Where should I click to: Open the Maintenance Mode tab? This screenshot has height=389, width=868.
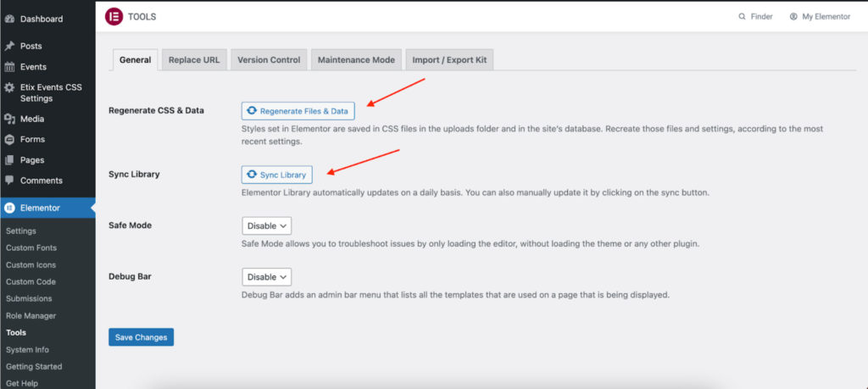click(x=356, y=60)
